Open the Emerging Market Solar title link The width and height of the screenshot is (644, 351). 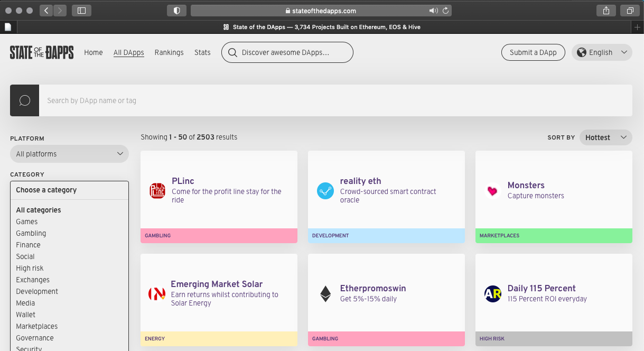click(x=217, y=284)
